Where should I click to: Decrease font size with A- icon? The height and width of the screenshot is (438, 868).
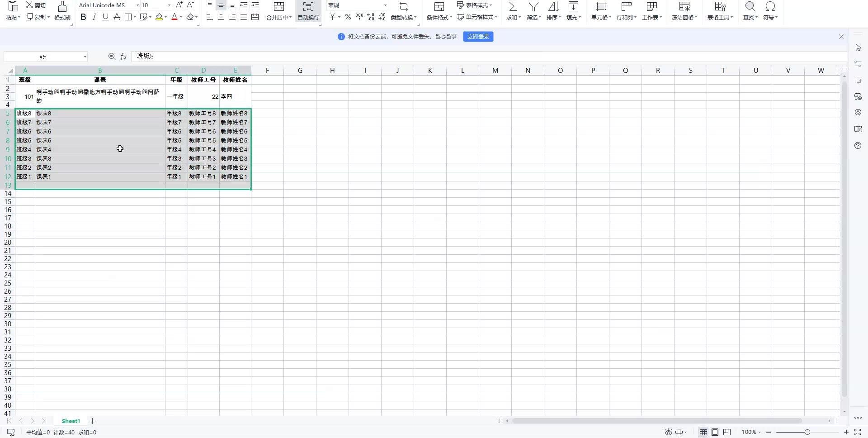coord(190,5)
